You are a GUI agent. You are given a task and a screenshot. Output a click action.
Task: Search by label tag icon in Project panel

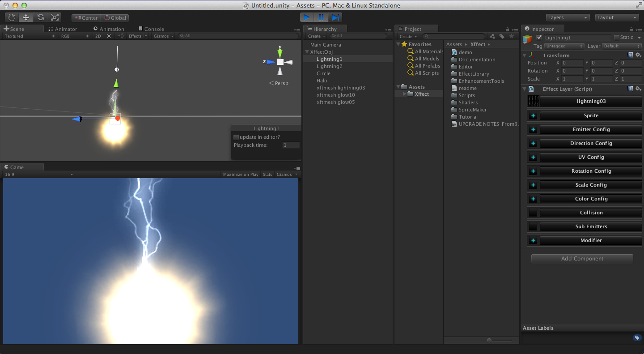coord(502,36)
